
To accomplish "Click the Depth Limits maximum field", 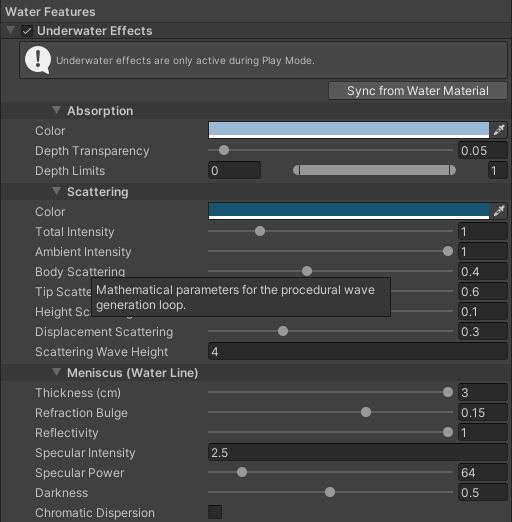I will pyautogui.click(x=498, y=170).
